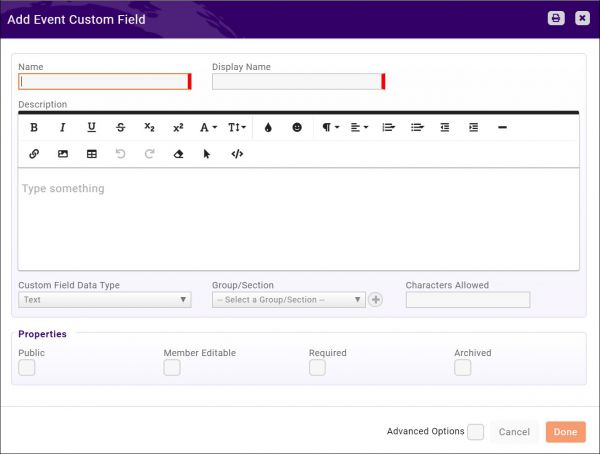Enable the Public checkbox
The height and width of the screenshot is (454, 600).
tap(27, 368)
